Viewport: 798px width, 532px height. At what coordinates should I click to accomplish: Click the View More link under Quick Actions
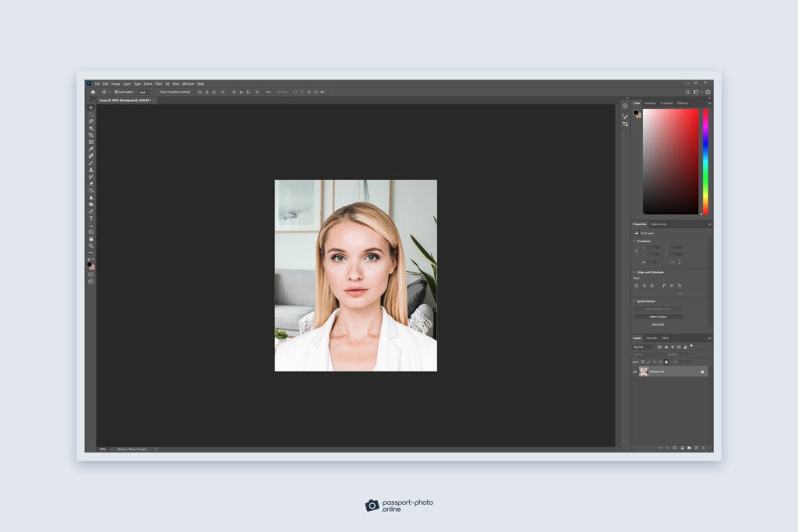point(659,324)
